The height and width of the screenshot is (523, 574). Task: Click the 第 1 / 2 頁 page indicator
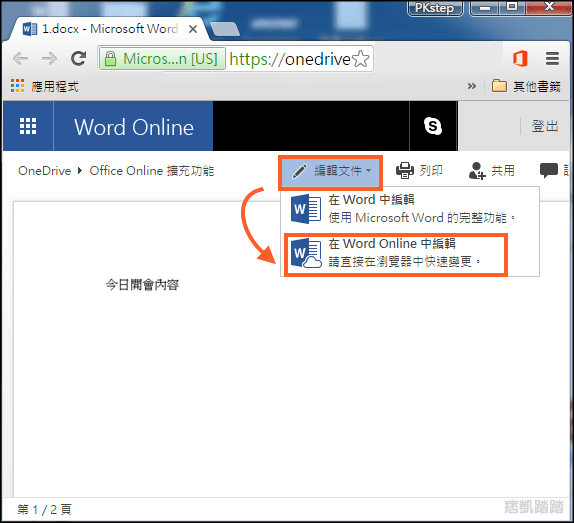pos(45,509)
